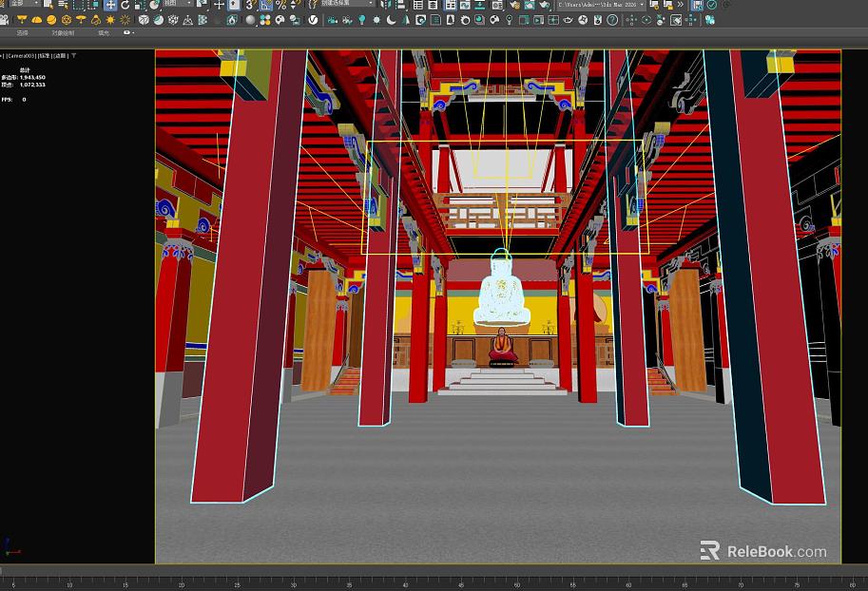
Task: Open the Select by Name list tool
Action: pos(63,5)
